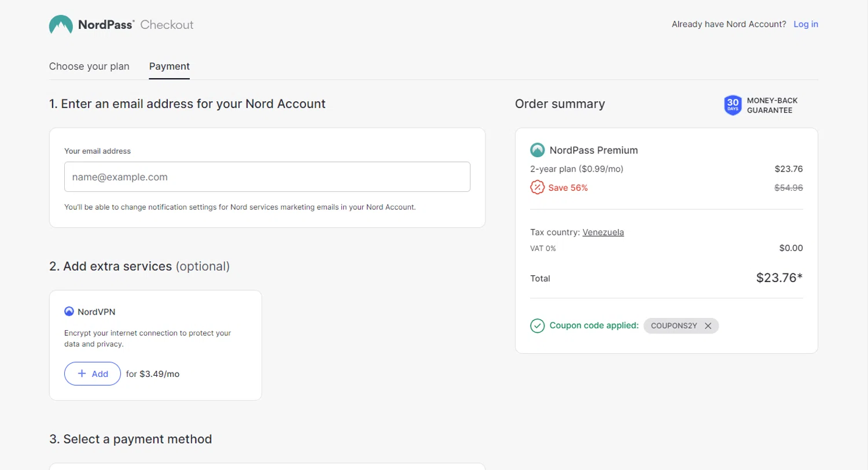The width and height of the screenshot is (868, 470).
Task: Click the 'Order summary' heading
Action: tap(560, 104)
